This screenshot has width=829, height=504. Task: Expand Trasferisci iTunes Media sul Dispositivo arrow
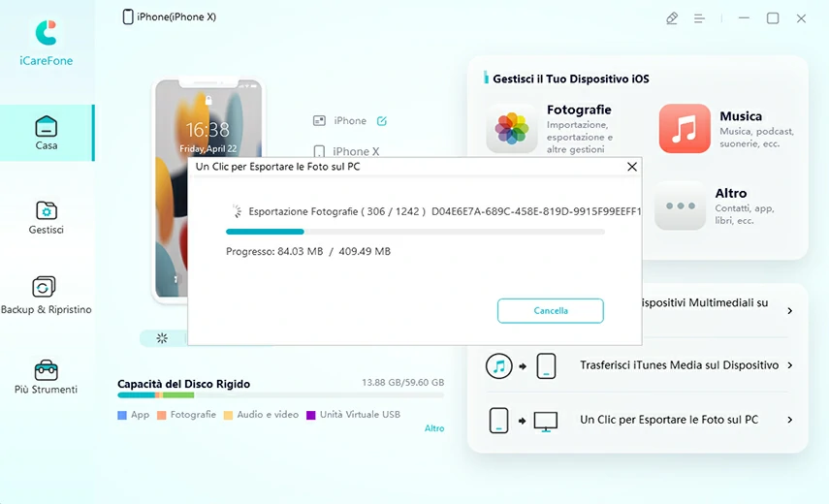[x=790, y=365]
